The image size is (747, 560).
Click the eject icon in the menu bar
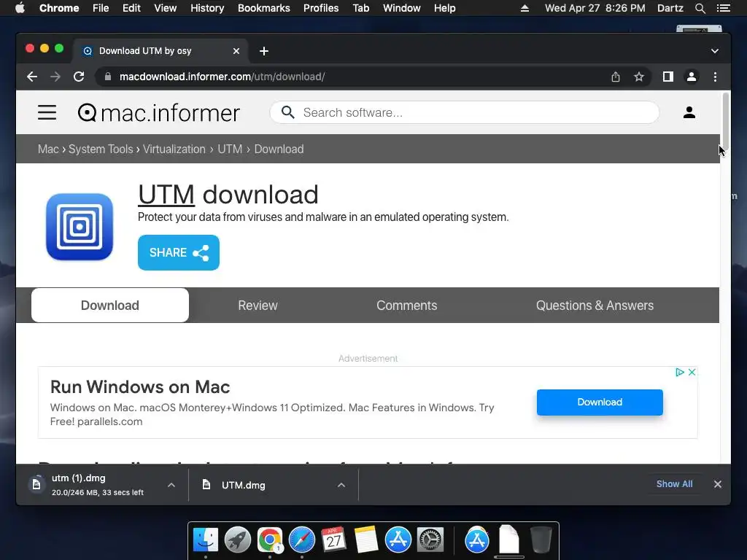tap(525, 8)
